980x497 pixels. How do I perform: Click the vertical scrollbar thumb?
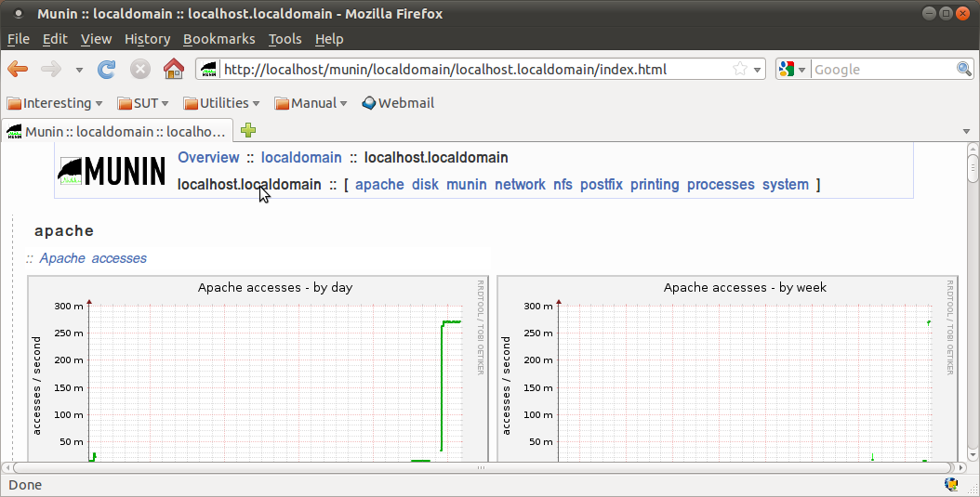[x=972, y=170]
